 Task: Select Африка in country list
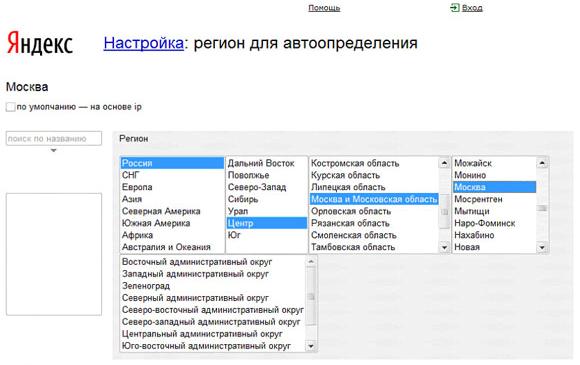[172, 235]
